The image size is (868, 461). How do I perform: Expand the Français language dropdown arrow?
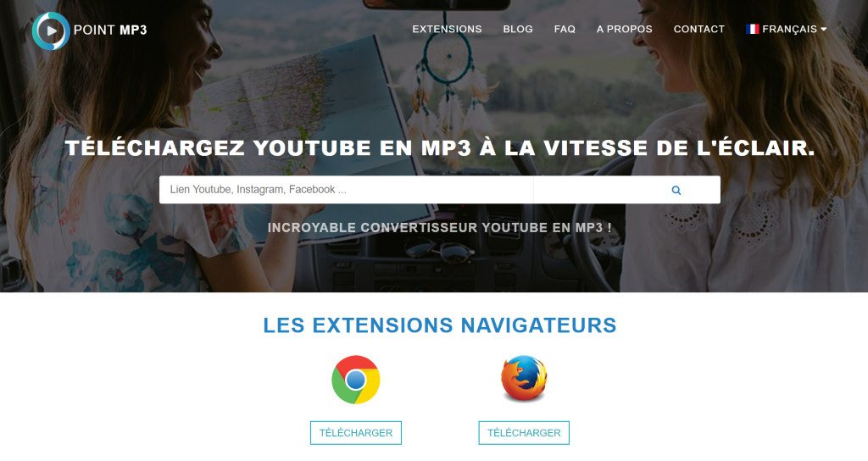(x=824, y=30)
